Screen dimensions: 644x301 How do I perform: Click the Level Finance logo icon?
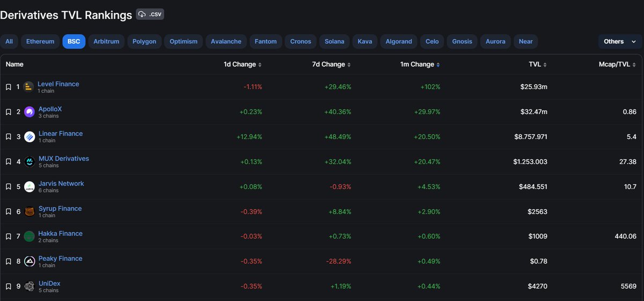[29, 87]
